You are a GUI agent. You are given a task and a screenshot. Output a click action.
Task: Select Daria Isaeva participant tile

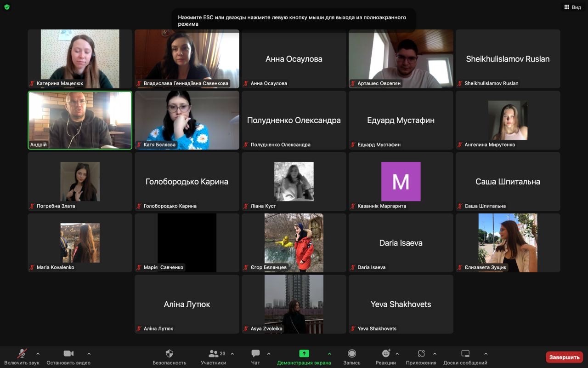click(401, 242)
